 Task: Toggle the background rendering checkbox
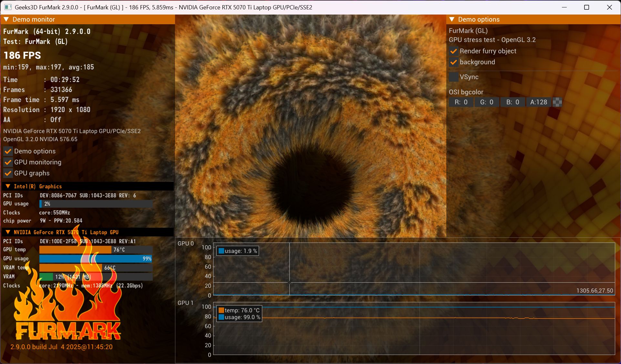click(x=454, y=62)
